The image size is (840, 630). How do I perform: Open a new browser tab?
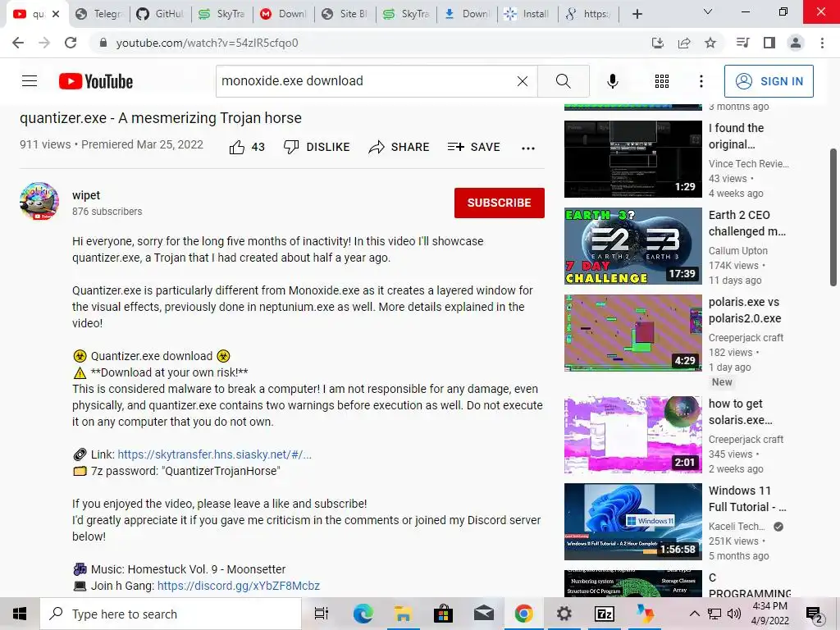[x=637, y=14]
